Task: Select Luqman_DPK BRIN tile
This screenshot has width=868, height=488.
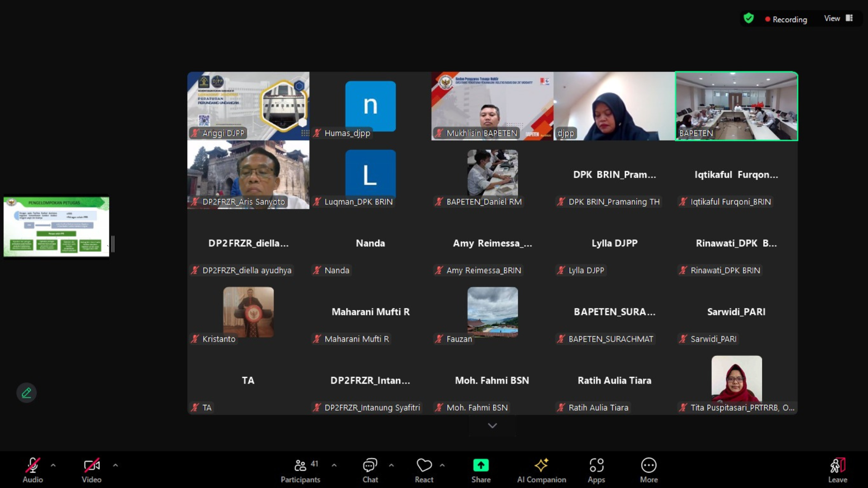Action: pos(370,174)
